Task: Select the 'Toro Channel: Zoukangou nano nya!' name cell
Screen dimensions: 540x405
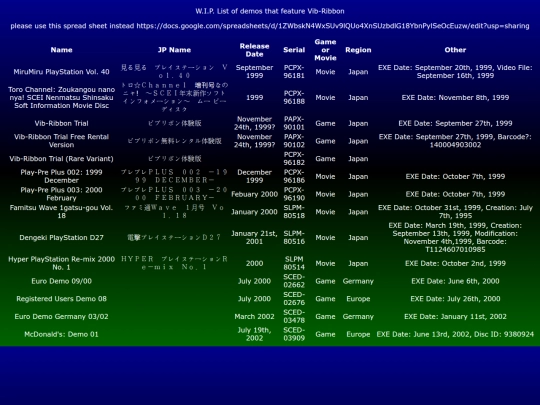Action: 61,97
